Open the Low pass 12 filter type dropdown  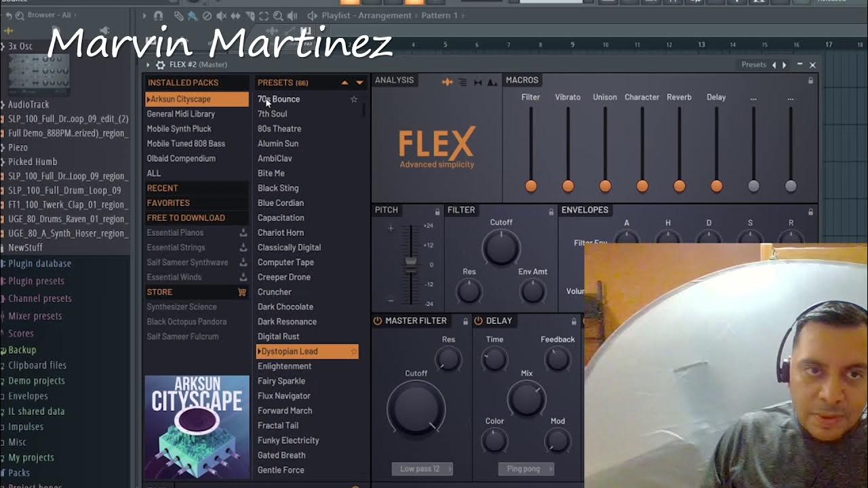pyautogui.click(x=422, y=469)
